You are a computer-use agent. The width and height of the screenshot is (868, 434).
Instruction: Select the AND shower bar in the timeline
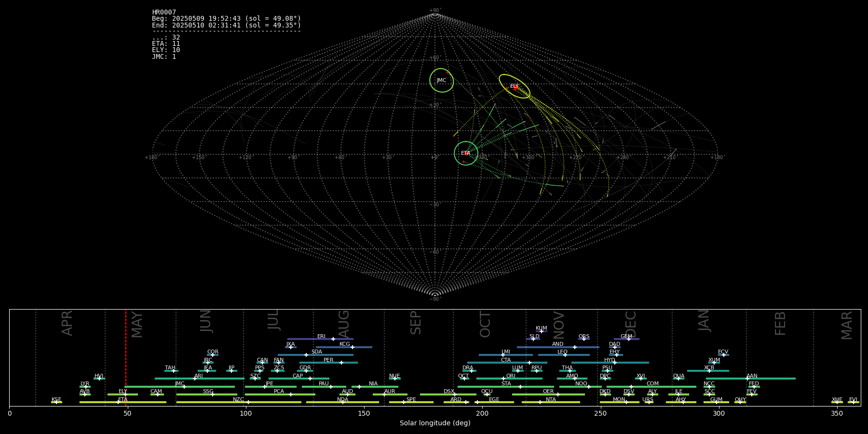pyautogui.click(x=558, y=347)
